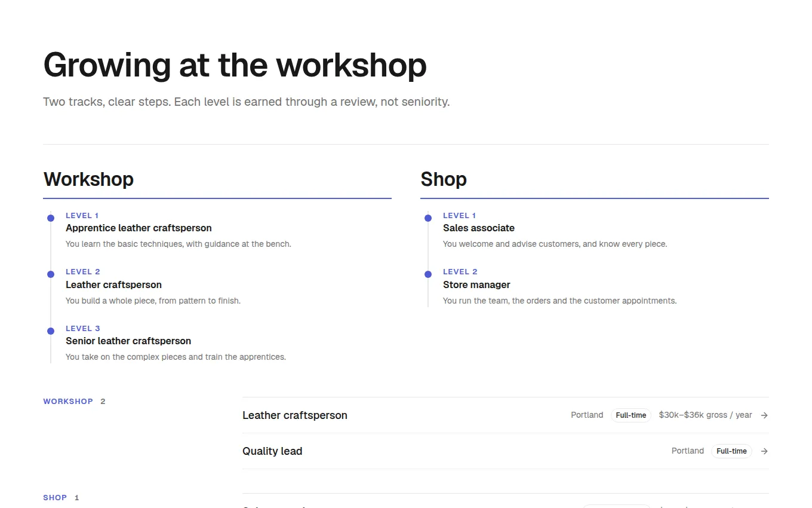812x508 pixels.
Task: Select the SHOP jobs category label
Action: click(55, 498)
